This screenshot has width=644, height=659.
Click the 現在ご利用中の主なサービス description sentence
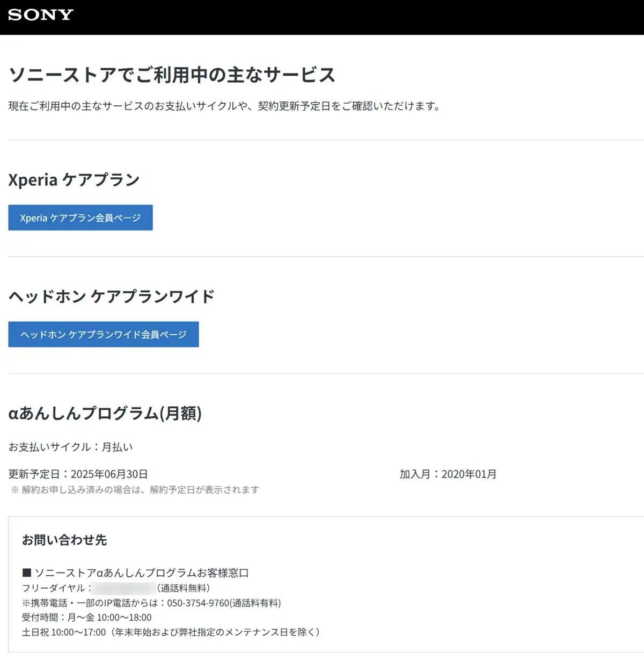tap(225, 106)
